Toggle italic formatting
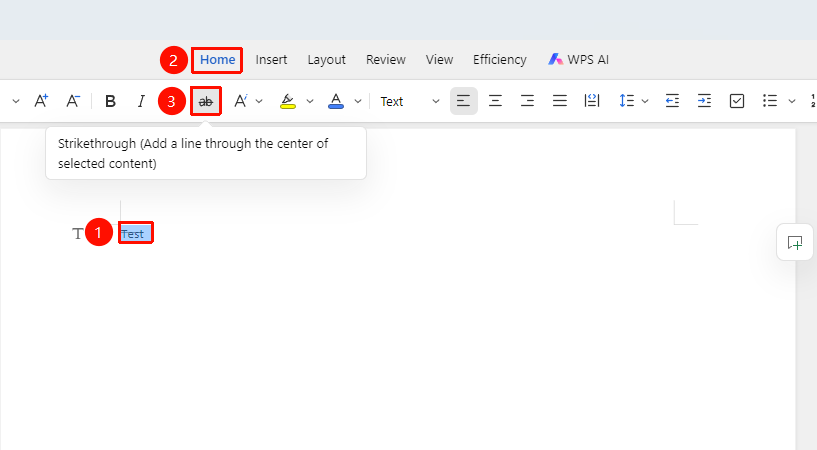 coord(141,101)
